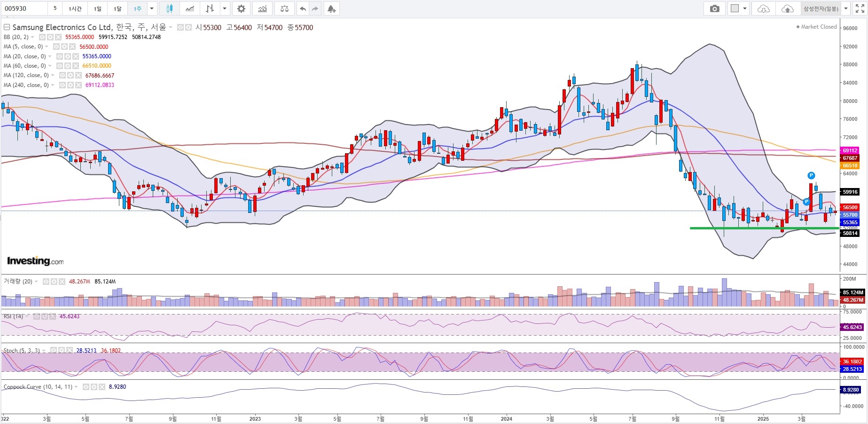Click the Stoch (5, 3, 3) legend label
This screenshot has height=424, width=868.
(22, 351)
